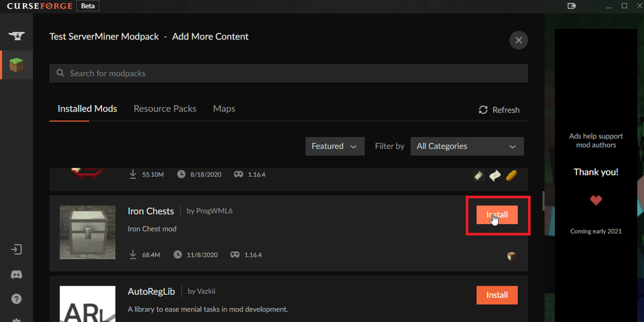The image size is (644, 322).
Task: Click "Test ServerMiner Modpack" title text
Action: tap(104, 36)
